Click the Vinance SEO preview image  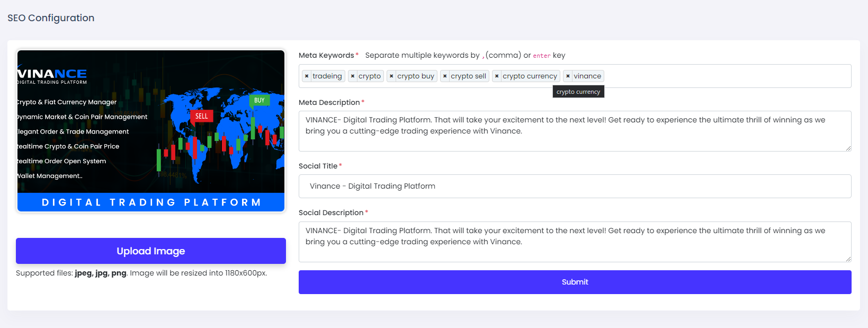[151, 131]
